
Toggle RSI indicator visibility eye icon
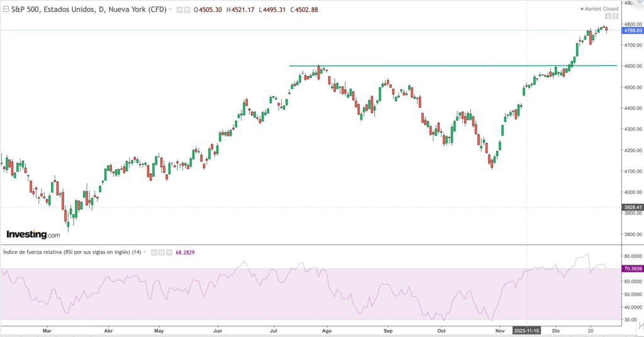click(153, 252)
